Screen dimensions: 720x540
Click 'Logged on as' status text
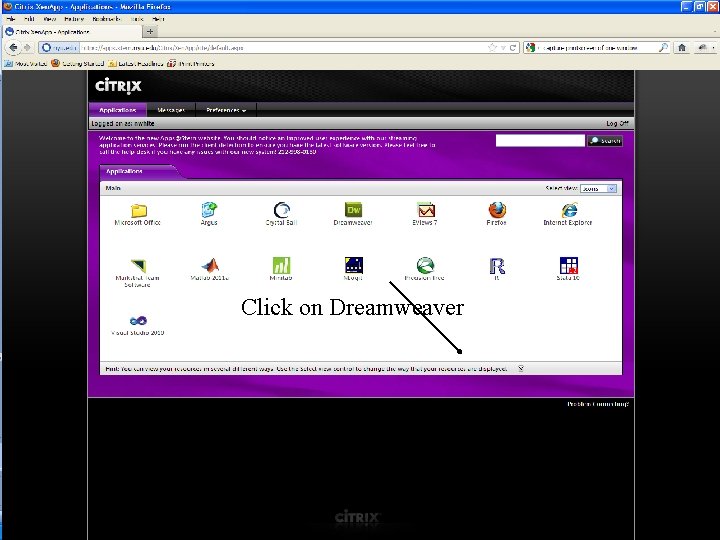coord(123,124)
